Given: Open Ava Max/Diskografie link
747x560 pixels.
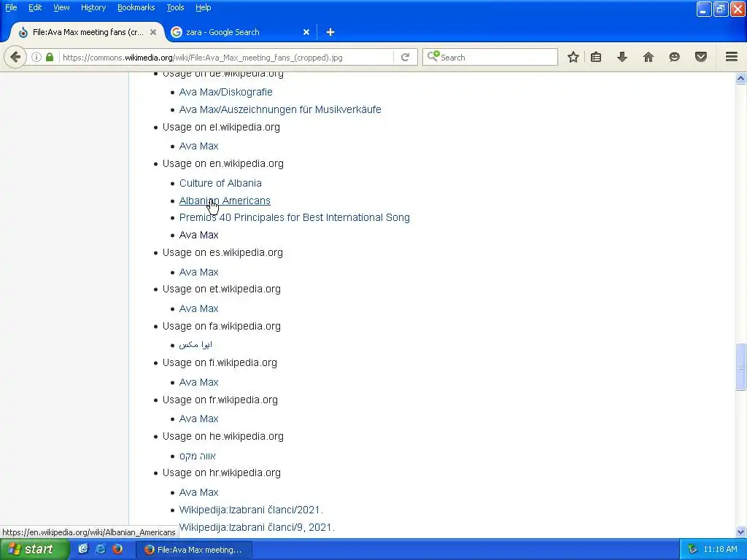Looking at the screenshot, I should coord(226,92).
